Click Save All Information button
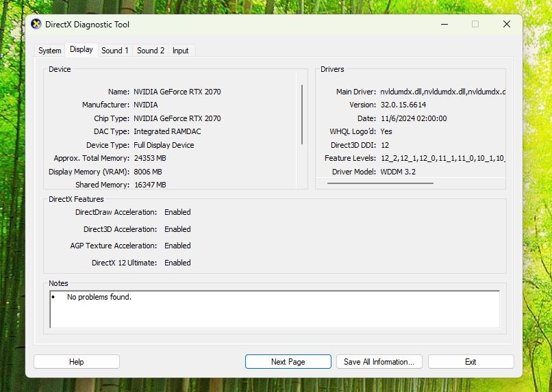This screenshot has height=392, width=552. pyautogui.click(x=379, y=362)
